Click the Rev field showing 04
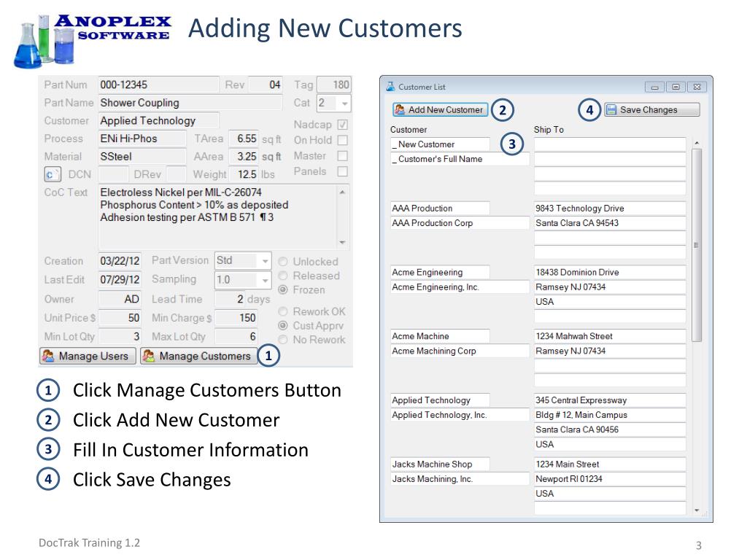Image resolution: width=747 pixels, height=560 pixels. coord(266,85)
